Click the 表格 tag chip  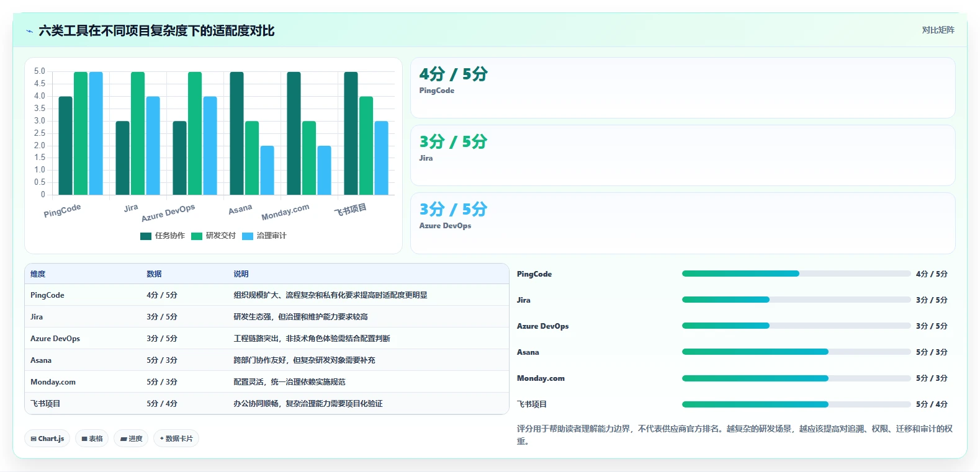(x=92, y=439)
